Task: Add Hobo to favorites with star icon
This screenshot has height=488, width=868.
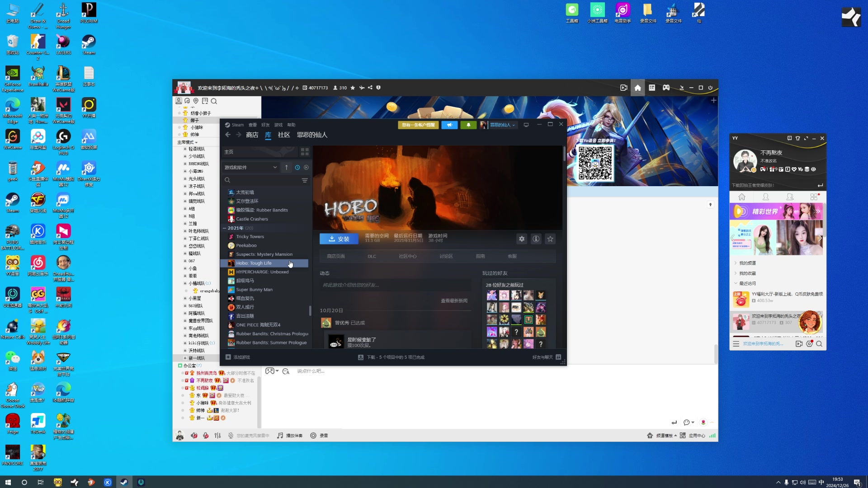Action: point(550,239)
